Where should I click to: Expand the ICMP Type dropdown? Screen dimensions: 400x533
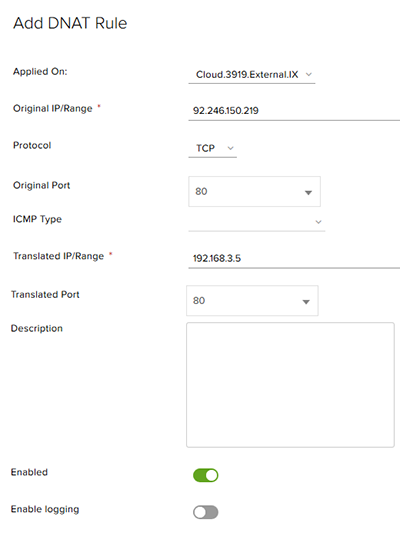[x=257, y=222]
